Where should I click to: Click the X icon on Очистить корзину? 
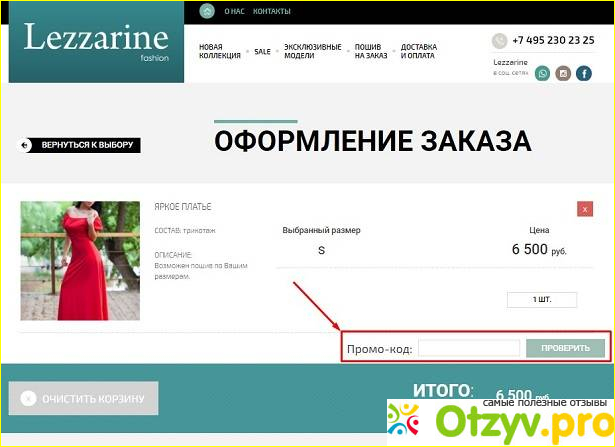(x=27, y=399)
